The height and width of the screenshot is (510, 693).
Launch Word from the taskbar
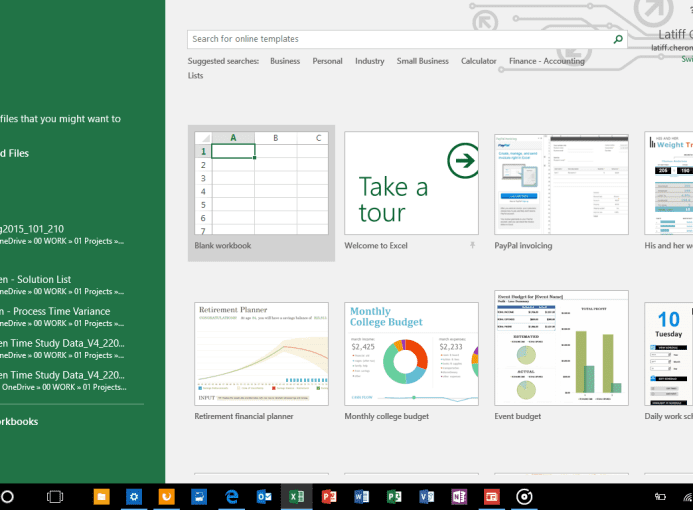(362, 497)
